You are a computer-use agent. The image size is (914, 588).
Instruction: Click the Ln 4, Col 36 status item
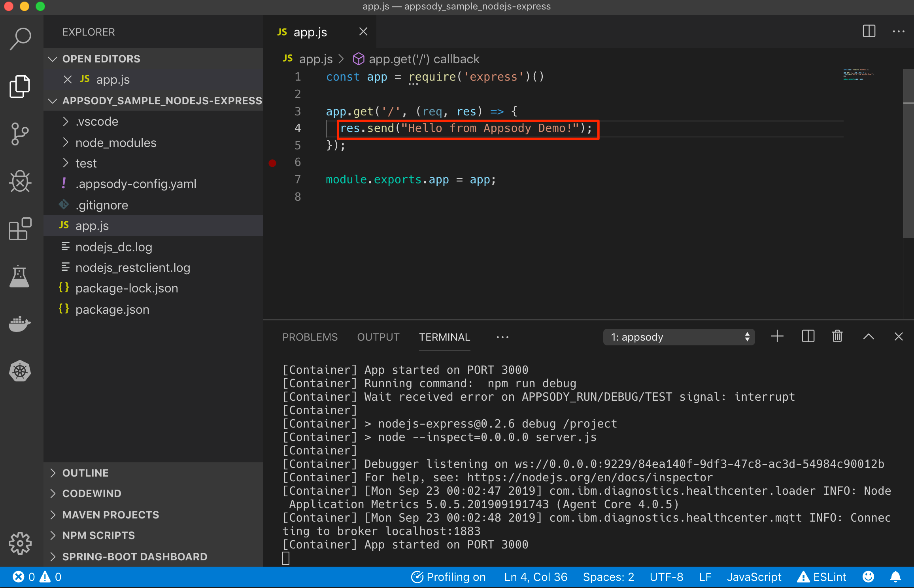click(536, 577)
